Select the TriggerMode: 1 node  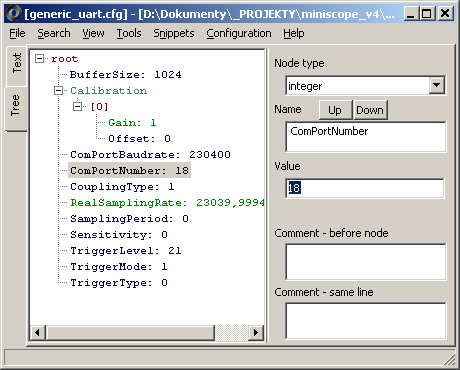tap(119, 267)
